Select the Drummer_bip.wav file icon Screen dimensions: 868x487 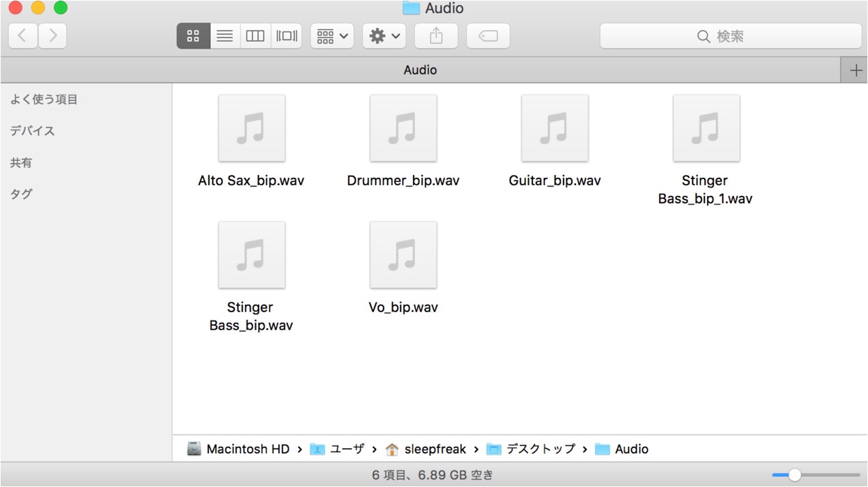pyautogui.click(x=403, y=128)
